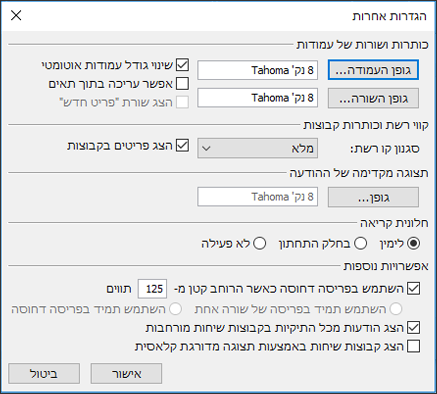Cancel with the ביטול button
Image resolution: width=437 pixels, height=394 pixels.
coord(44,374)
